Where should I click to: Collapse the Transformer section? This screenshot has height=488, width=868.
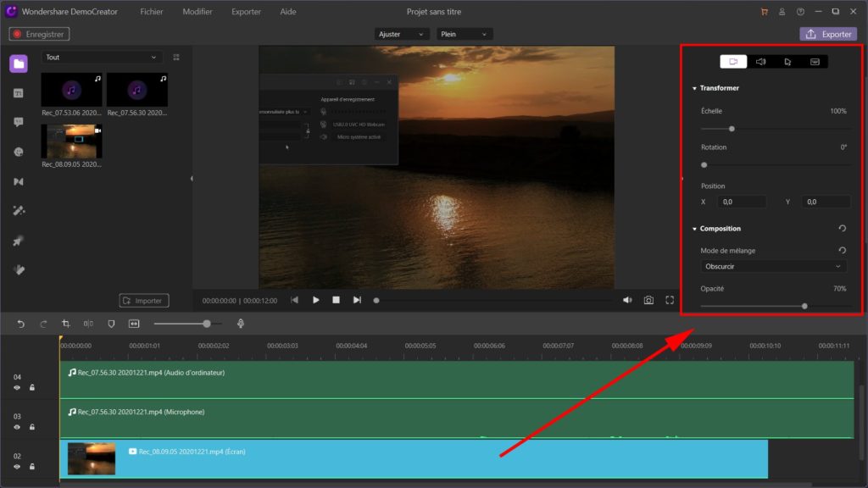pyautogui.click(x=695, y=88)
